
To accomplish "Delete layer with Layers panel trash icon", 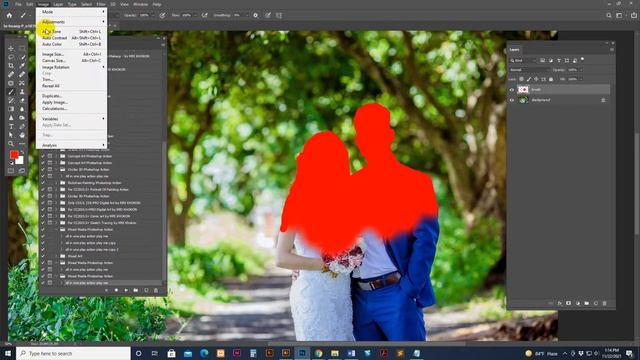I will (604, 303).
